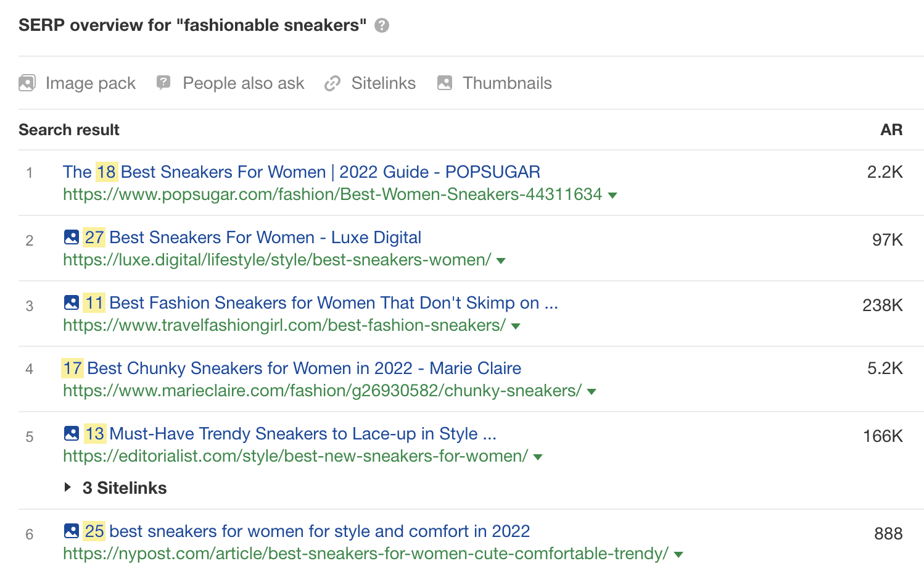Click the image pack icon beside editorialist result
Image resolution: width=924 pixels, height=574 pixels.
click(x=71, y=433)
